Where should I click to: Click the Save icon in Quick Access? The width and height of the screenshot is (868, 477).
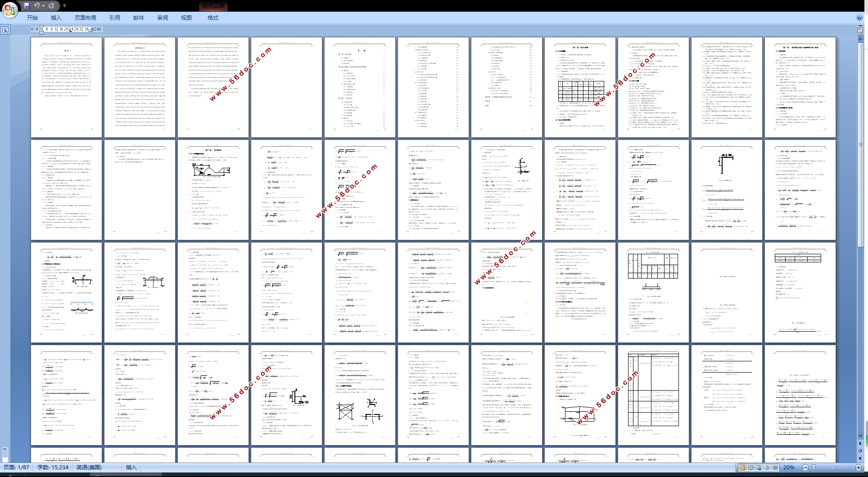(27, 5)
